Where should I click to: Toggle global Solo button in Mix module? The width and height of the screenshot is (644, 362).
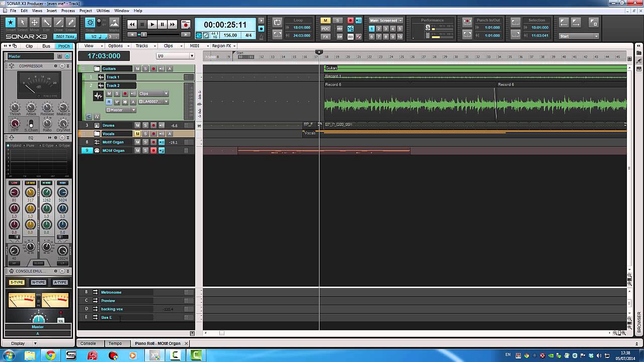point(338,21)
